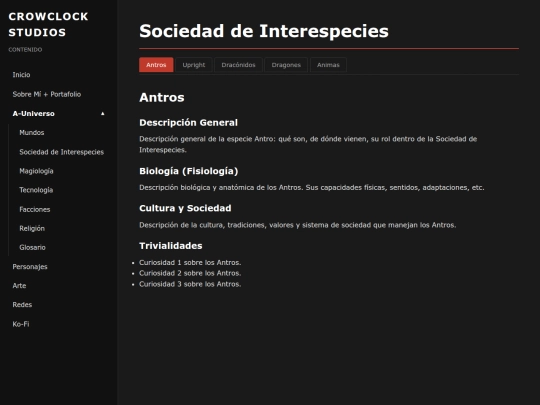The image size is (540, 405).
Task: Select the Antros tab
Action: coord(156,65)
